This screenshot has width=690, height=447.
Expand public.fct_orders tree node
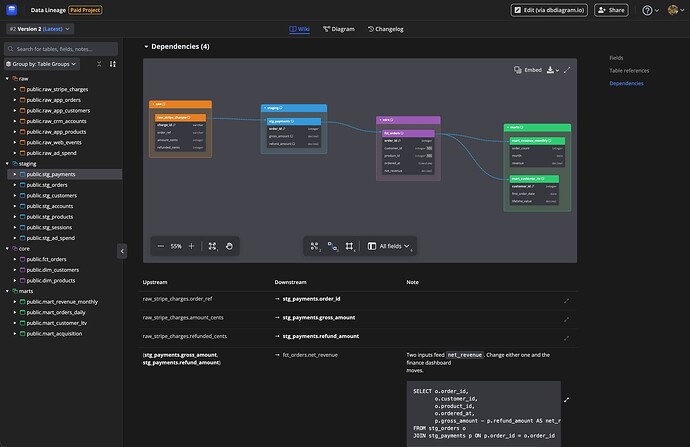(15, 259)
